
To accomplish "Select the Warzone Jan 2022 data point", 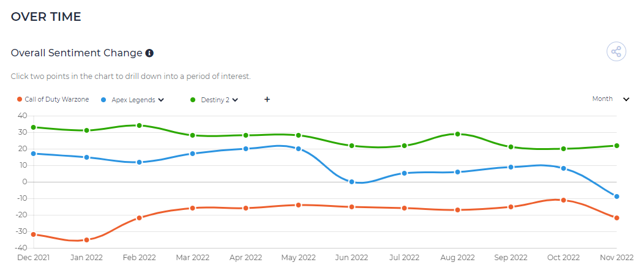I will pyautogui.click(x=87, y=240).
